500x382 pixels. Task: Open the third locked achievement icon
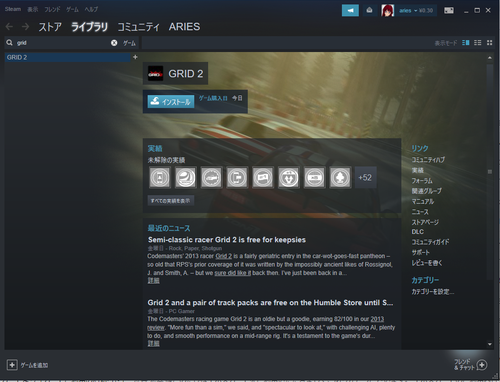[211, 177]
